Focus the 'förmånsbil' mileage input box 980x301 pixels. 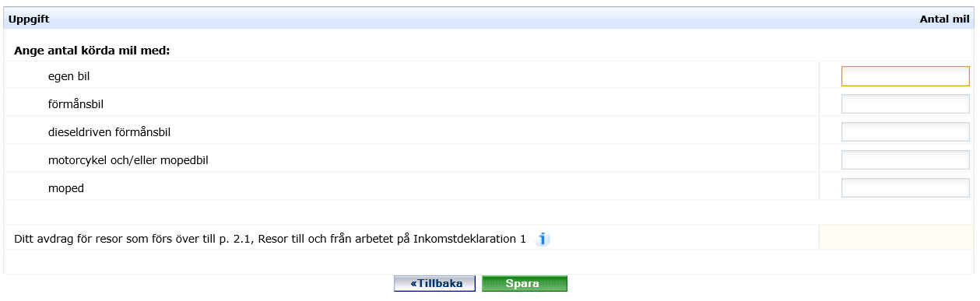point(905,104)
